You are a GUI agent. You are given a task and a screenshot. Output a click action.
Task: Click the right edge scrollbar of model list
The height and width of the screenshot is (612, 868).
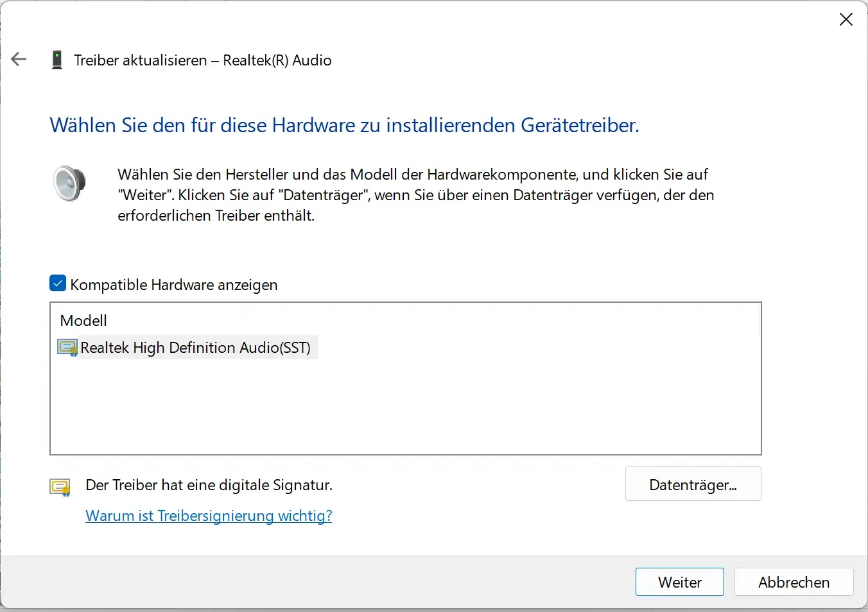click(759, 321)
